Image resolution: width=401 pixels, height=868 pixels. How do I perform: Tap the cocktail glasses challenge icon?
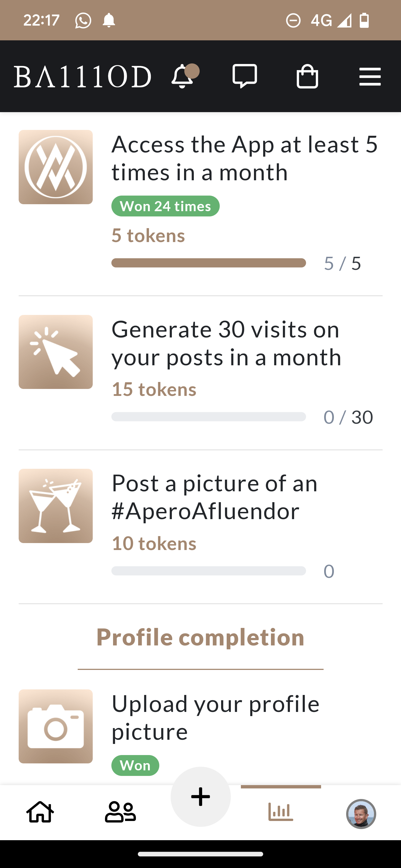tap(56, 506)
